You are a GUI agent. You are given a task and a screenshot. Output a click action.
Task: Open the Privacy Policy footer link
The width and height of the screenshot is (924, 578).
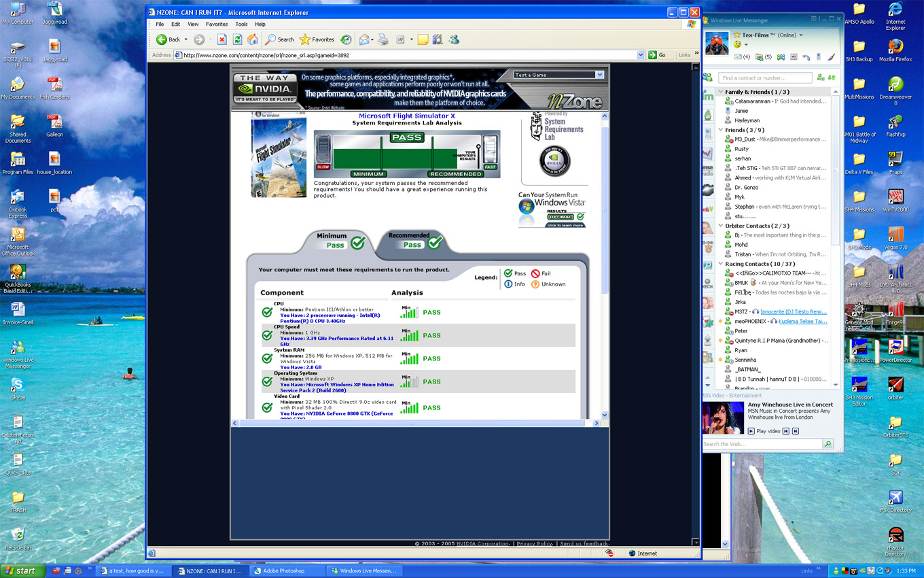pos(535,543)
